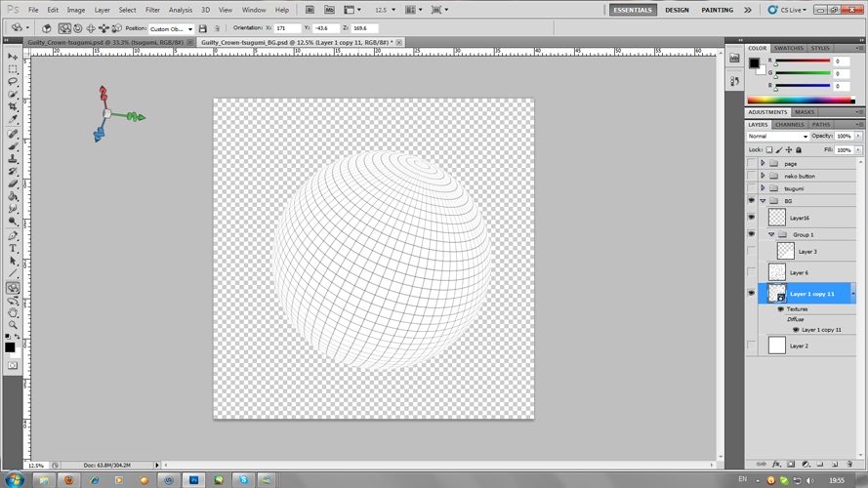868x488 pixels.
Task: Save current 3D position preset
Action: [x=203, y=28]
